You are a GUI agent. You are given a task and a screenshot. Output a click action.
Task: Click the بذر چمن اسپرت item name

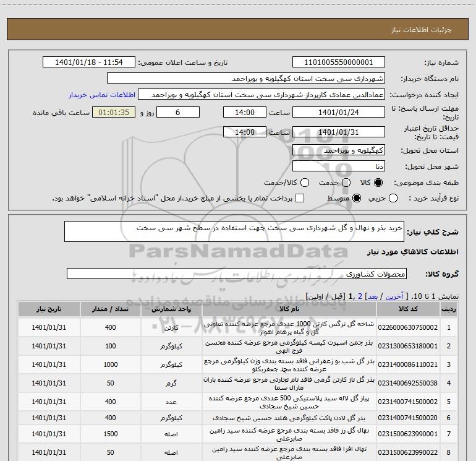point(289,347)
